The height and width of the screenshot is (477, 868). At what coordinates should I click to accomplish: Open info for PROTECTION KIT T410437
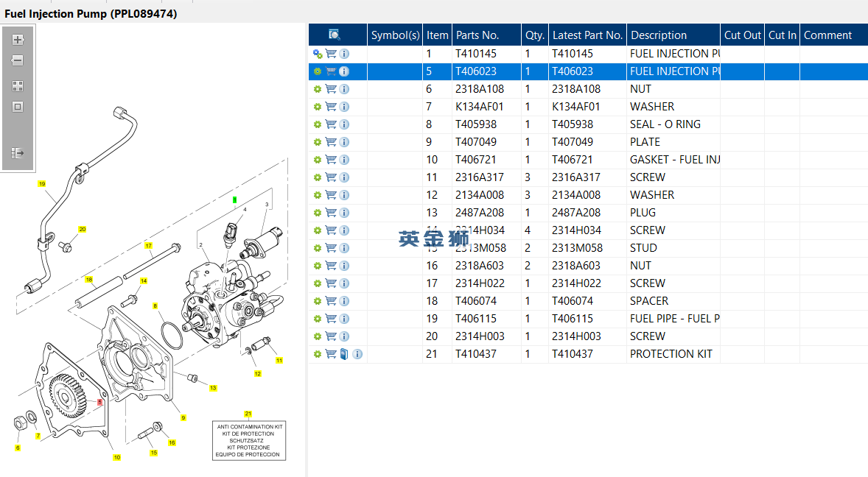coord(357,354)
